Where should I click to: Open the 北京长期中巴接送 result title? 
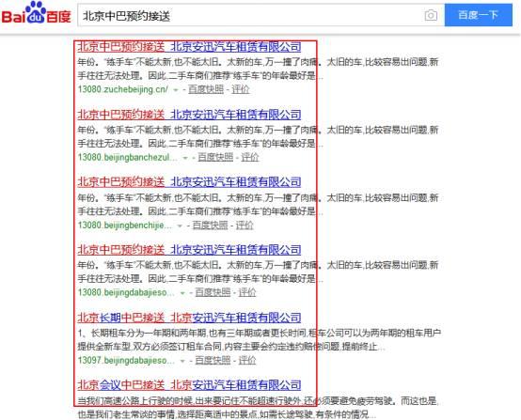[x=189, y=318]
